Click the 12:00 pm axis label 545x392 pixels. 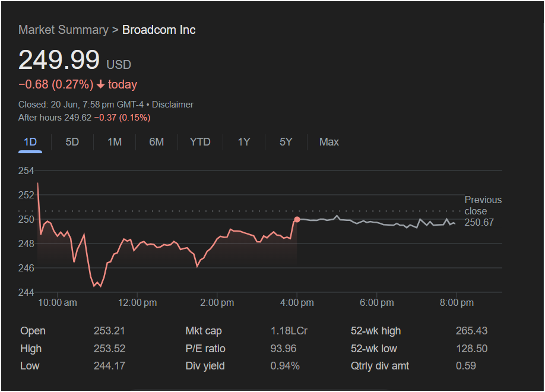click(137, 303)
